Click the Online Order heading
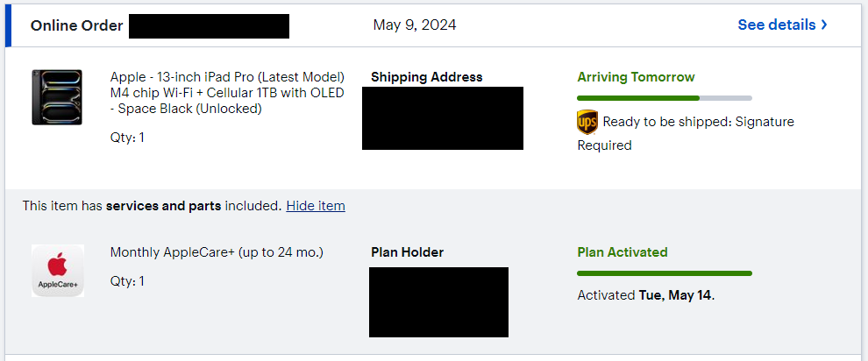The height and width of the screenshot is (361, 868). tap(76, 25)
